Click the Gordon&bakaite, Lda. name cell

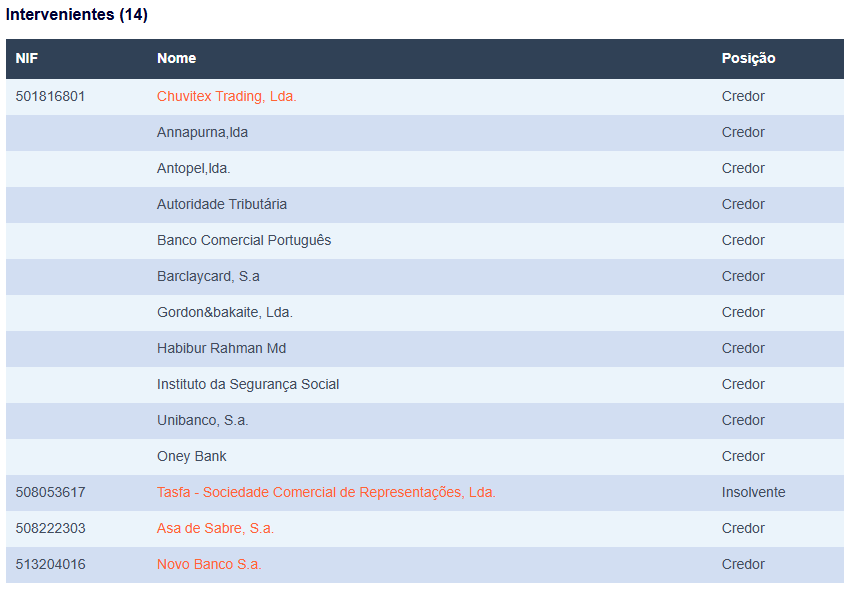pyautogui.click(x=225, y=312)
